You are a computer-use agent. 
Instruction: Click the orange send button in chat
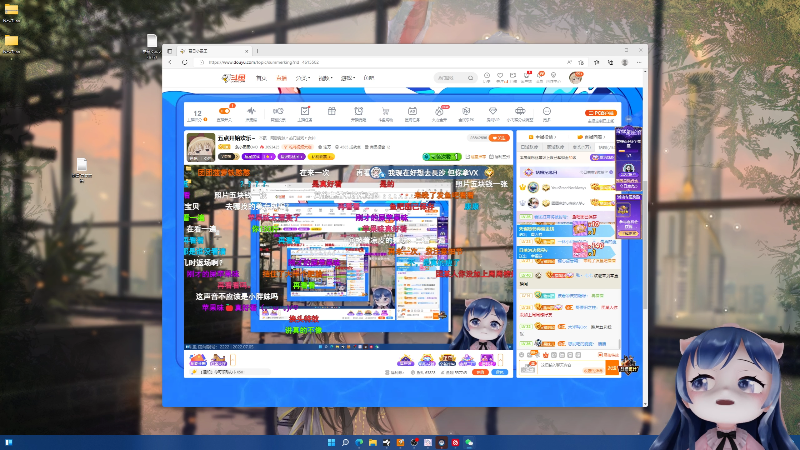pos(612,367)
